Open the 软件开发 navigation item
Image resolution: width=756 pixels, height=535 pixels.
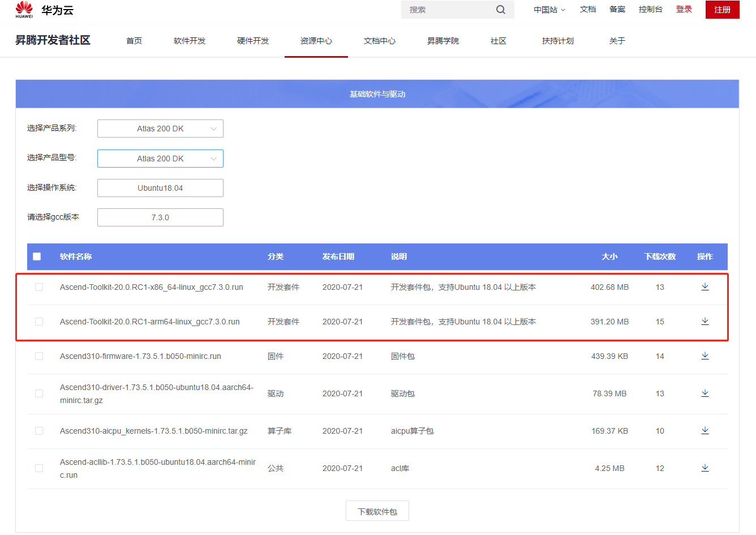(190, 41)
